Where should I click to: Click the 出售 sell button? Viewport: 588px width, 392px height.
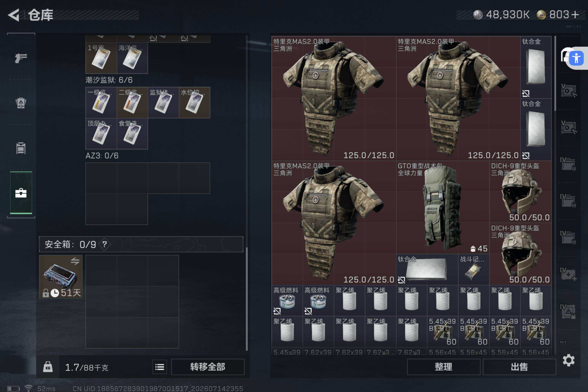coord(519,367)
